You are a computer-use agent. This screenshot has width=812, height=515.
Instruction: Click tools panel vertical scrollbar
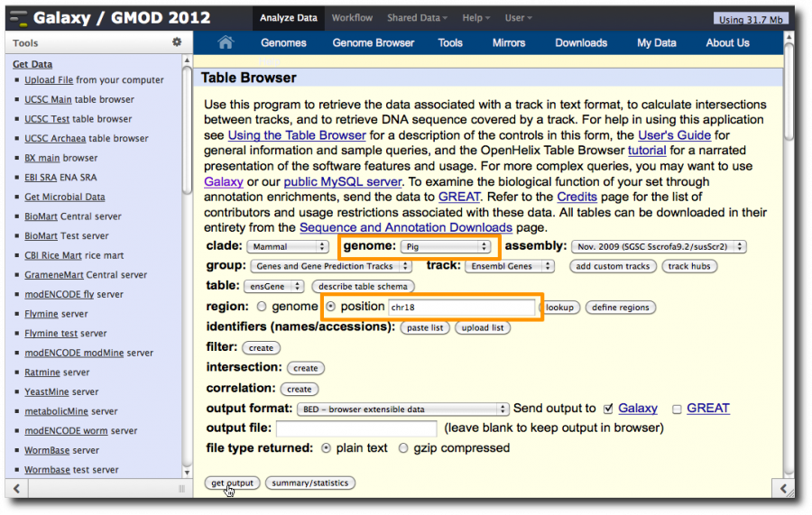tap(187, 129)
